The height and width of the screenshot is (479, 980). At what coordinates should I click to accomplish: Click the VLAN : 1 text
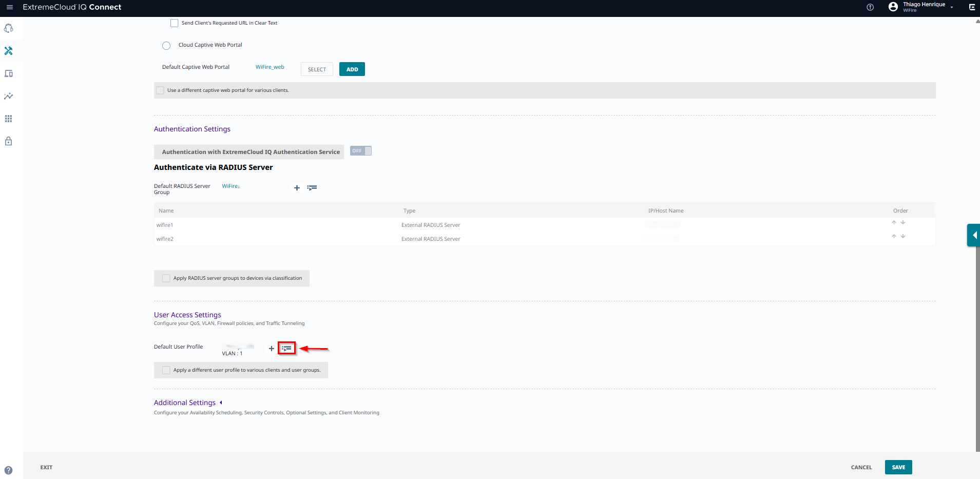coord(232,354)
